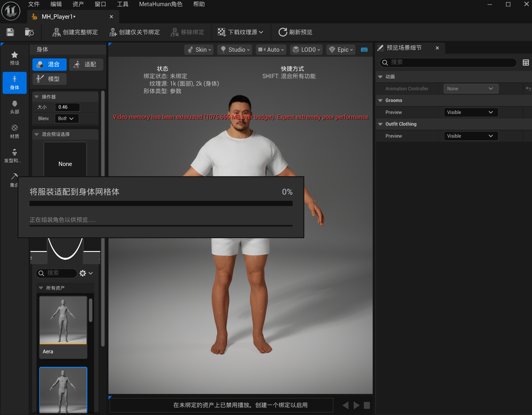Select the 头部 head sidebar icon
The image size is (532, 415).
[15, 107]
